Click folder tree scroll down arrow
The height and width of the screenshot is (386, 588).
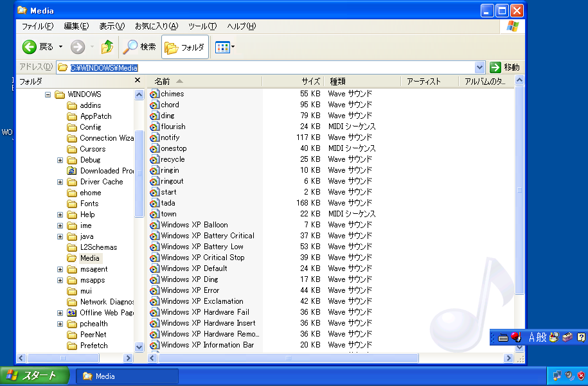(x=139, y=347)
